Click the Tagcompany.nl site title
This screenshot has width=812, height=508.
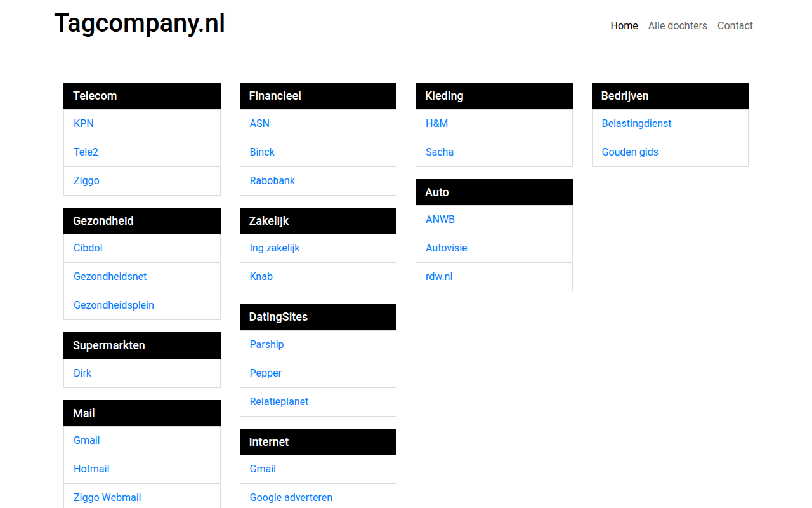pyautogui.click(x=140, y=23)
